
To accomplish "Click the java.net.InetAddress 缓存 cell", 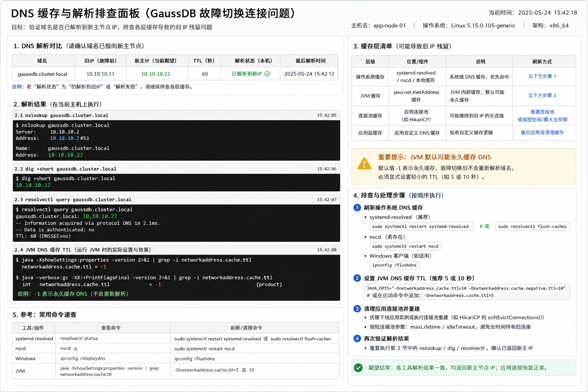I will 417,96.
